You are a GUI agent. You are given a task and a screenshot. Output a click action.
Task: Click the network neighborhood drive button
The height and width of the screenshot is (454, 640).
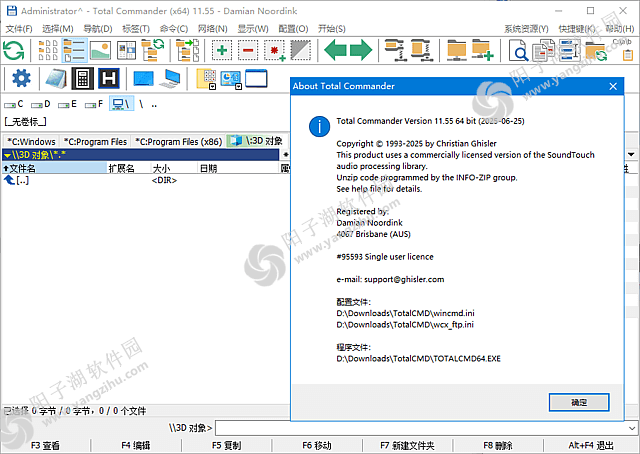click(x=121, y=104)
